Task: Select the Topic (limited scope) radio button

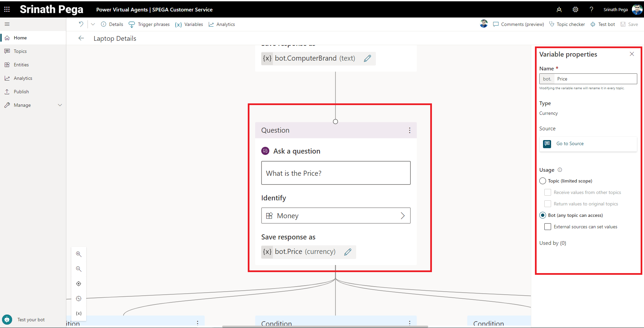Action: (x=543, y=181)
